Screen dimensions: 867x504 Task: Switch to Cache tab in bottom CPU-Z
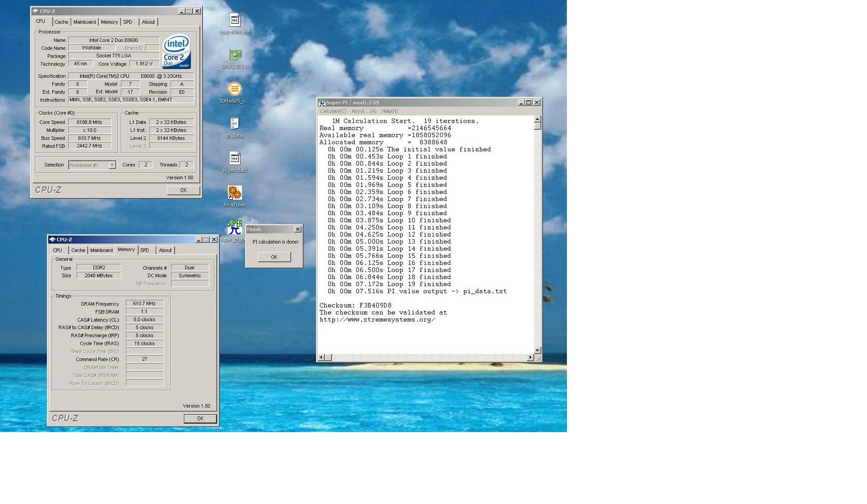pyautogui.click(x=78, y=250)
